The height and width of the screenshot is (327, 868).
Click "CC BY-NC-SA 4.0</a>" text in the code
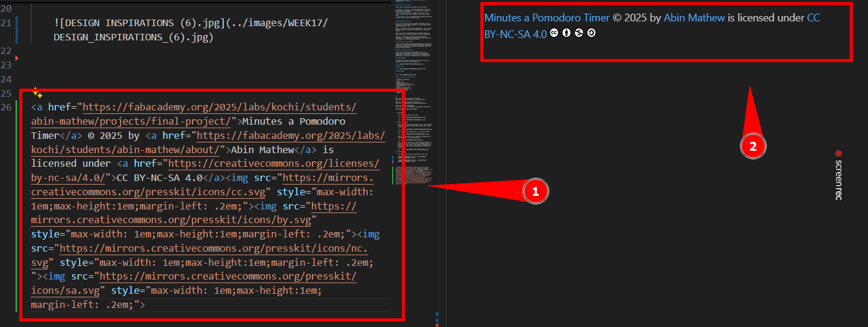click(169, 177)
